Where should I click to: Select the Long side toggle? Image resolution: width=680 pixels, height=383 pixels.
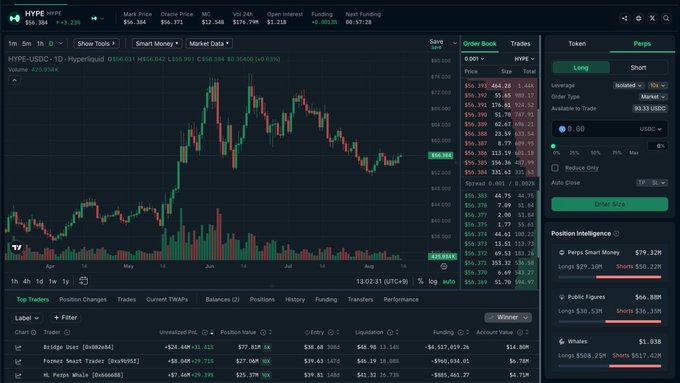(x=581, y=68)
